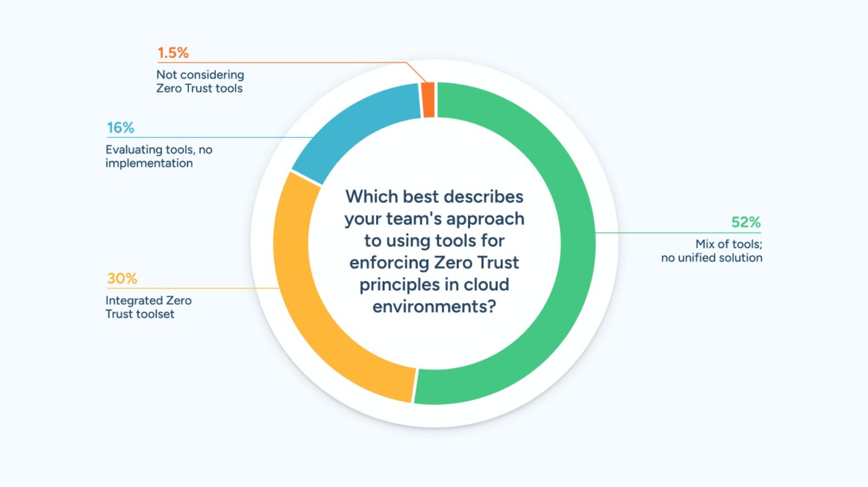
Task: Click the green "52%" percentage label
Action: (x=746, y=222)
